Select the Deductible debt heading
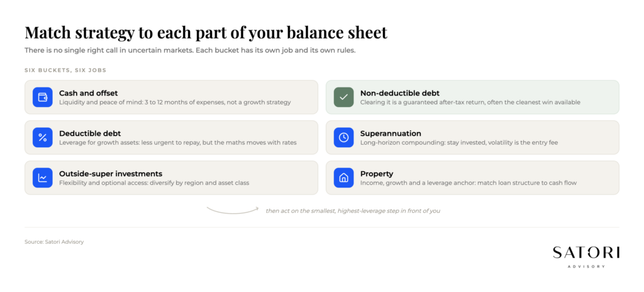The height and width of the screenshot is (292, 644). pyautogui.click(x=90, y=133)
